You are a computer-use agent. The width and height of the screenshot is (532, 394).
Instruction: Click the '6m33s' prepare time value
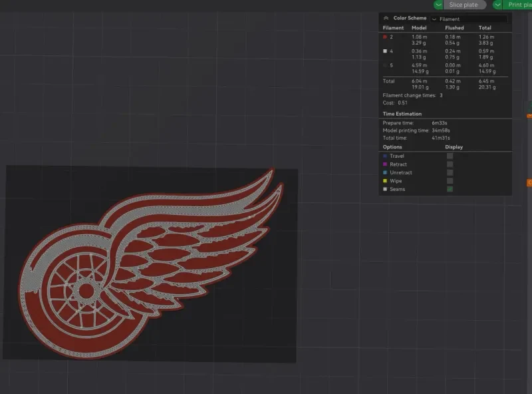click(440, 123)
